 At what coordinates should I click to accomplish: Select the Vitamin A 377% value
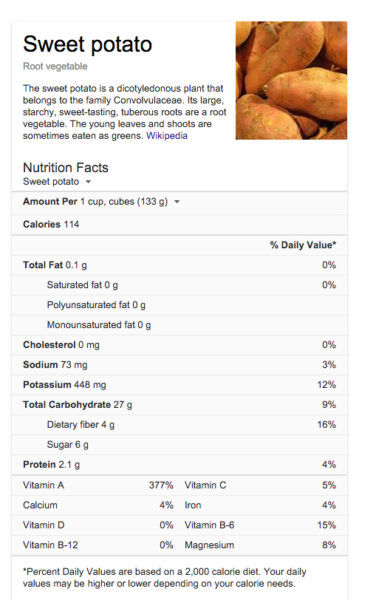161,485
